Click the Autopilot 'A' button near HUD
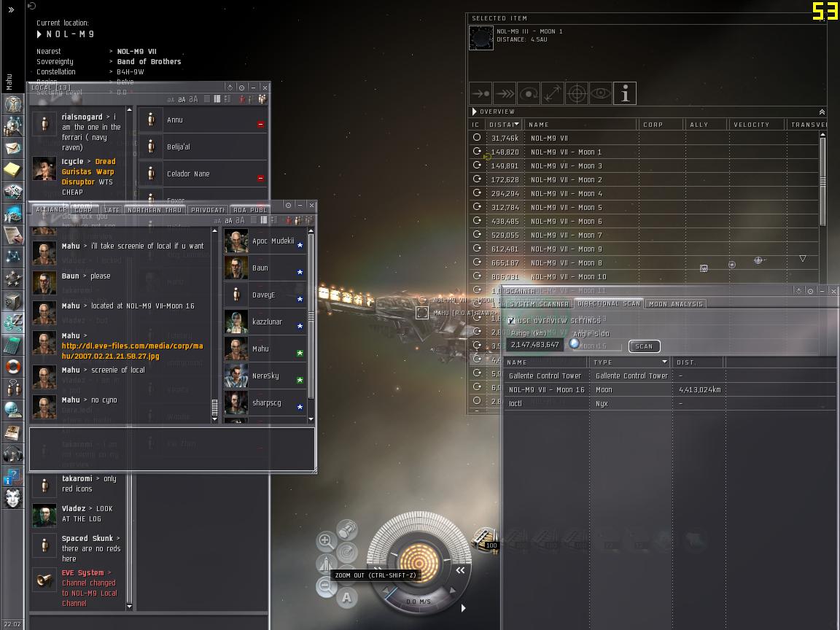 click(x=346, y=597)
